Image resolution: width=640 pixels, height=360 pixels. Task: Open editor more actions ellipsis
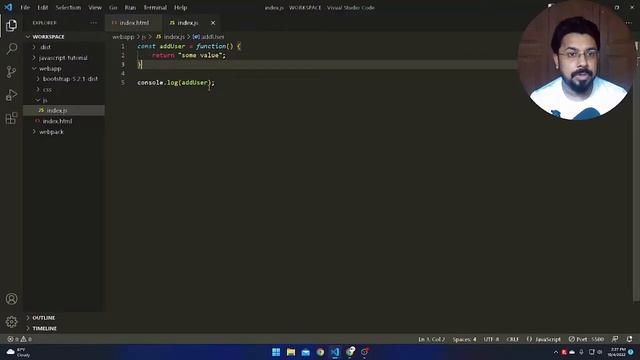pyautogui.click(x=629, y=23)
